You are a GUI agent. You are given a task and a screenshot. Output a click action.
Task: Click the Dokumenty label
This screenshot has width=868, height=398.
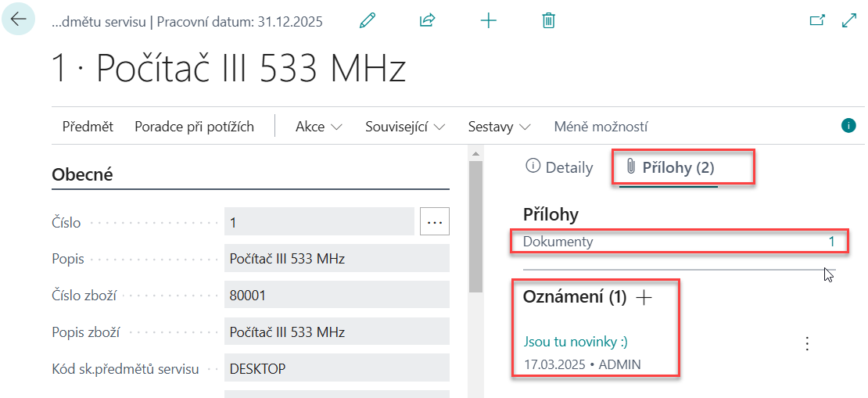558,242
